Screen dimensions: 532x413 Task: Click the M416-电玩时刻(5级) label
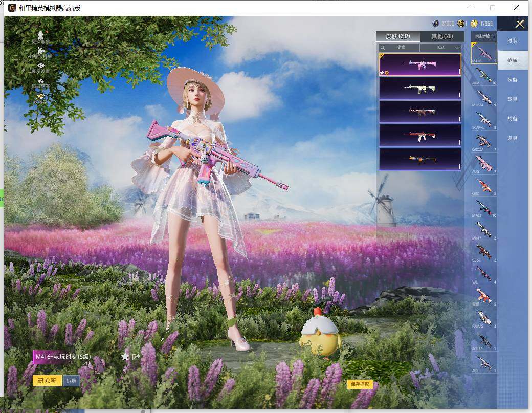(x=63, y=357)
